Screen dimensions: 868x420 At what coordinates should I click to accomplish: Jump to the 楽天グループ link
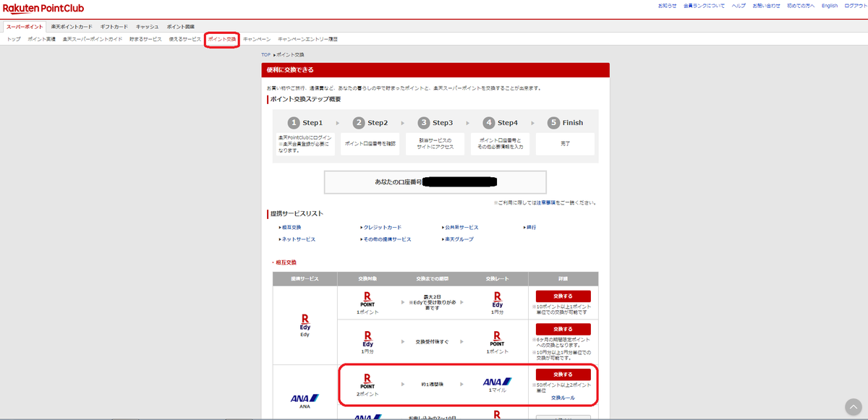[459, 239]
